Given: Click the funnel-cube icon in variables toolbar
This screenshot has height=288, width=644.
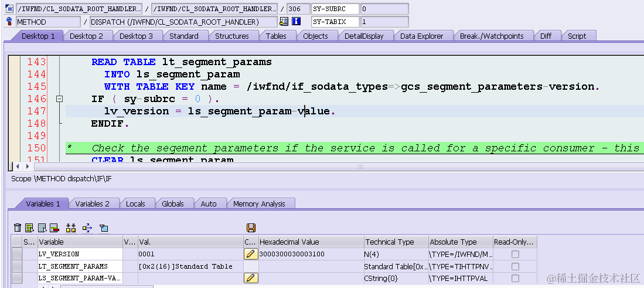Looking at the screenshot, I should tap(104, 228).
